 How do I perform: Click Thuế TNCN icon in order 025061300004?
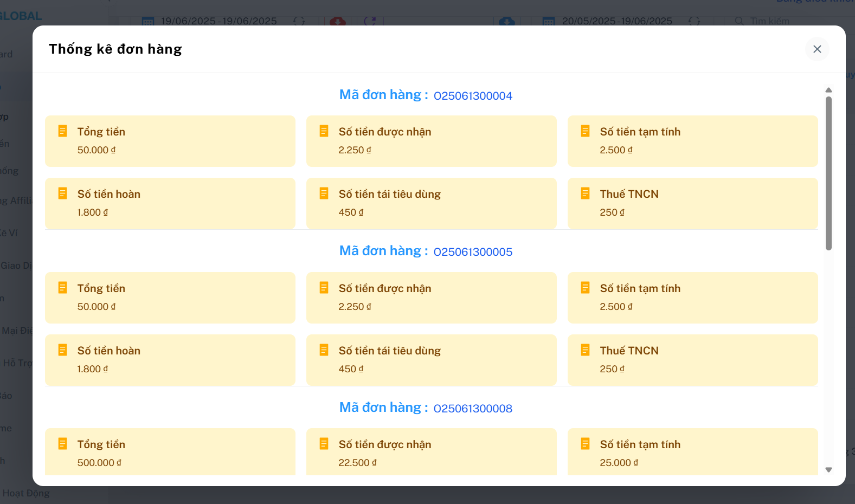tap(586, 193)
